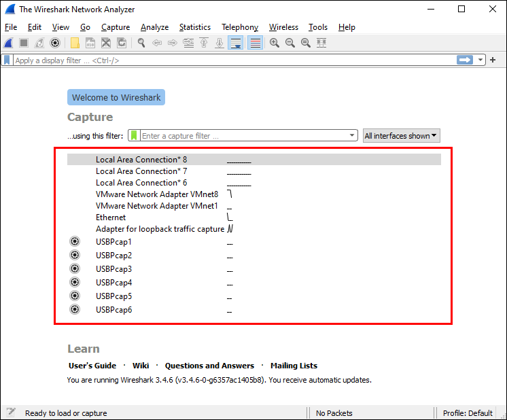The width and height of the screenshot is (507, 420).
Task: Open Questions and Answers link
Action: [209, 366]
